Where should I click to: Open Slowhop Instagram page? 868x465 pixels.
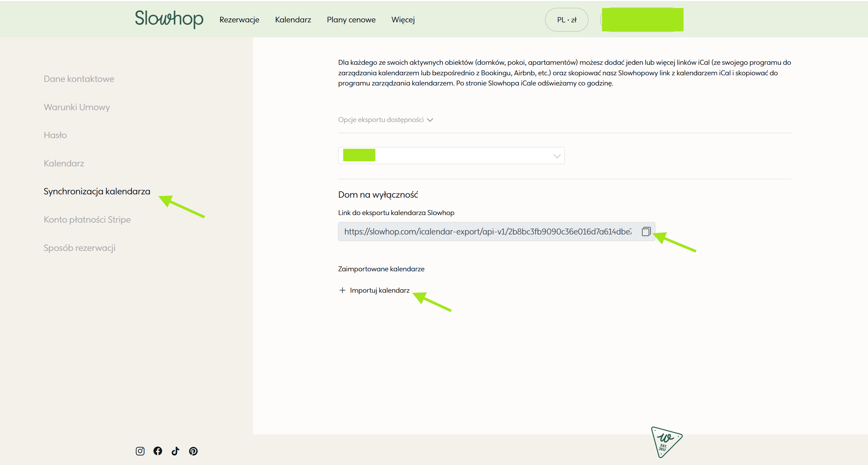[140, 451]
